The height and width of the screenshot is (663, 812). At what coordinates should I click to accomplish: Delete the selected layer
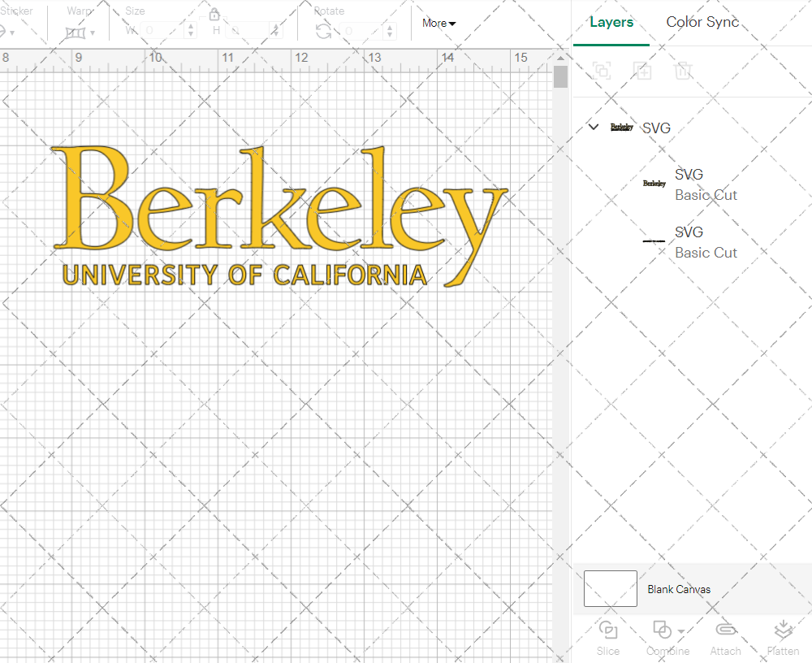coord(684,71)
